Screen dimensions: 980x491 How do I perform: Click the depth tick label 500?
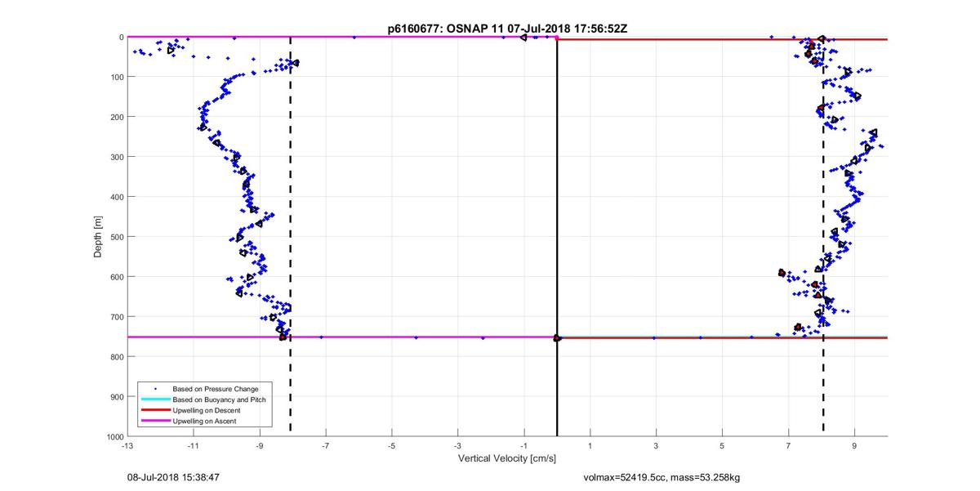tap(116, 237)
